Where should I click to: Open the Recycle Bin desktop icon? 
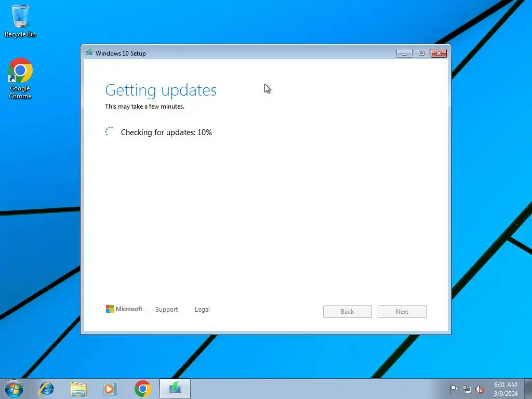[x=20, y=21]
